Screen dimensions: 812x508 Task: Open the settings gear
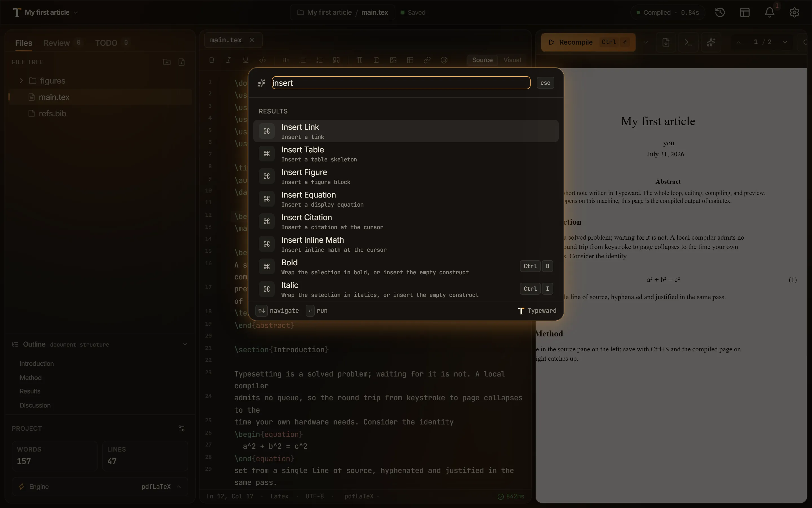(x=794, y=12)
